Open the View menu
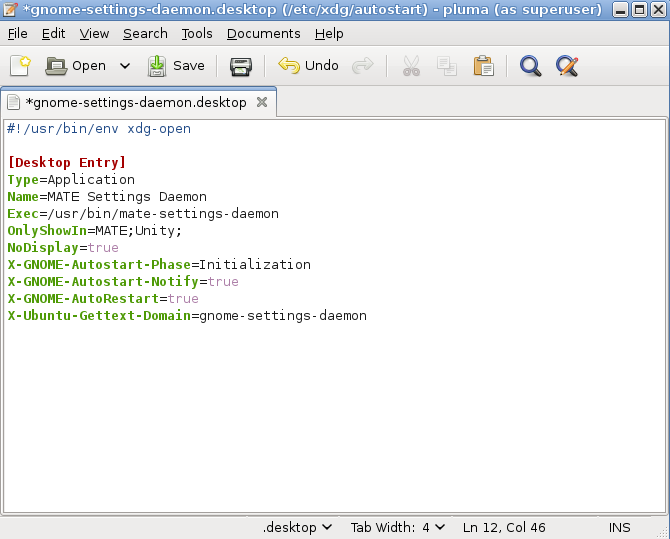 point(94,33)
